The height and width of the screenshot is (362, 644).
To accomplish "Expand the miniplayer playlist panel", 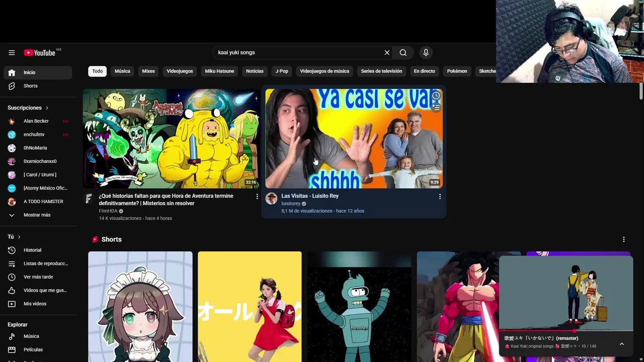I will click(x=622, y=344).
